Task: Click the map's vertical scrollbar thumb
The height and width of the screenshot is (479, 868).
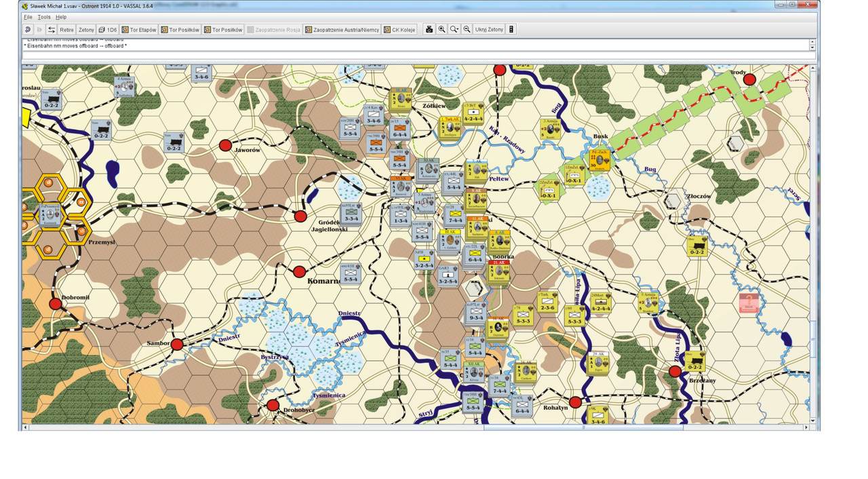Action: tap(813, 339)
